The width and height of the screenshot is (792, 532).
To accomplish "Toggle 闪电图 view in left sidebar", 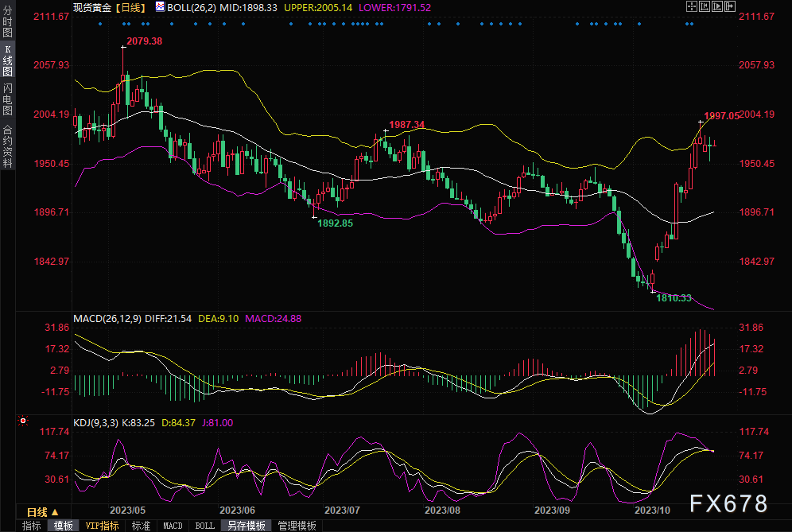I will tap(7, 99).
